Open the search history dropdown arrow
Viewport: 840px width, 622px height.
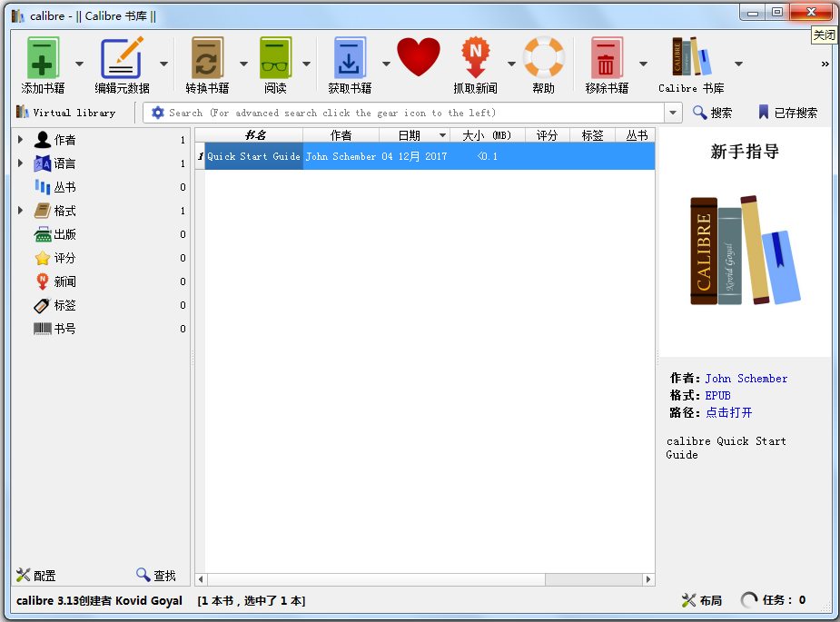[673, 113]
